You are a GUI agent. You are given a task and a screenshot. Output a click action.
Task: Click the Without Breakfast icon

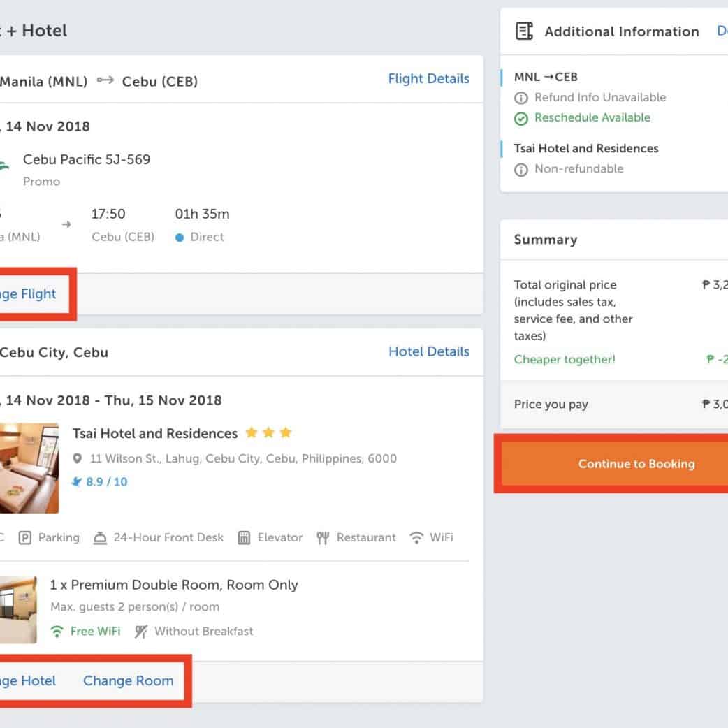click(141, 632)
